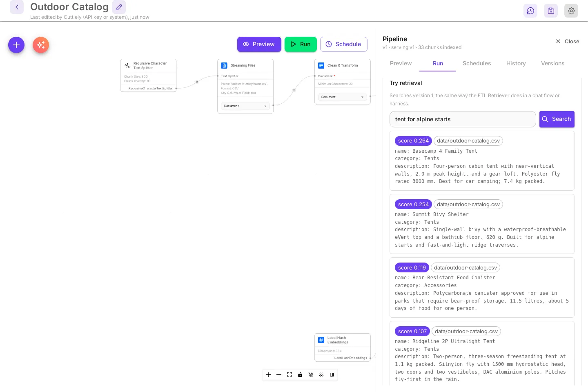Open the Versions tab
Image resolution: width=588 pixels, height=392 pixels.
coord(552,63)
